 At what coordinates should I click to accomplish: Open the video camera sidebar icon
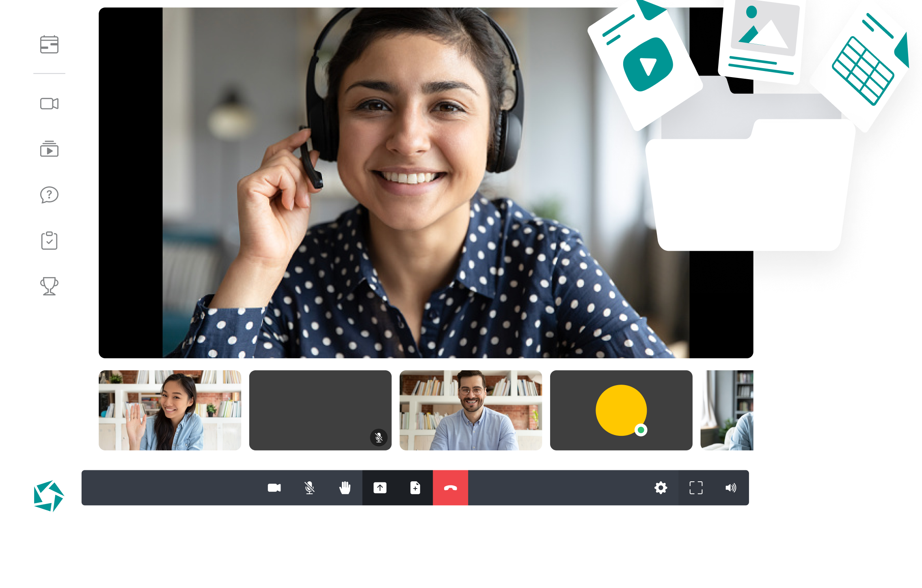(49, 103)
